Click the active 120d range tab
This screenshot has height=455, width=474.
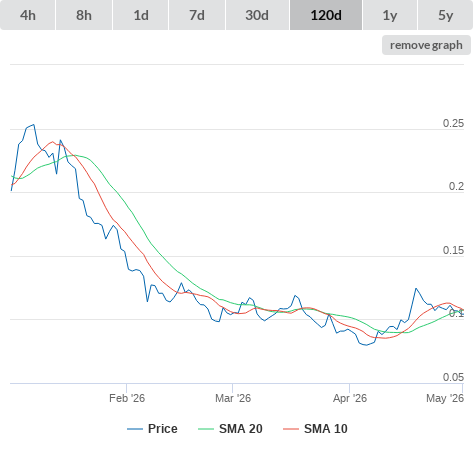point(326,15)
